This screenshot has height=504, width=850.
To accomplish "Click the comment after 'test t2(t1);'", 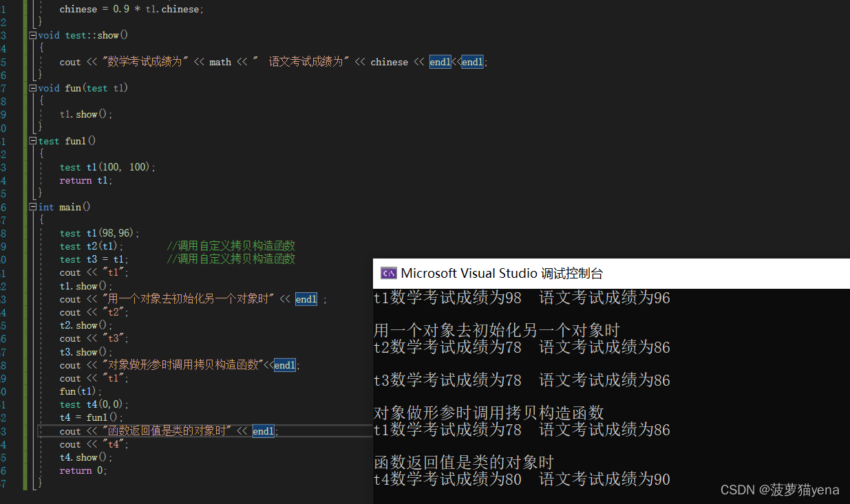I will coord(231,246).
